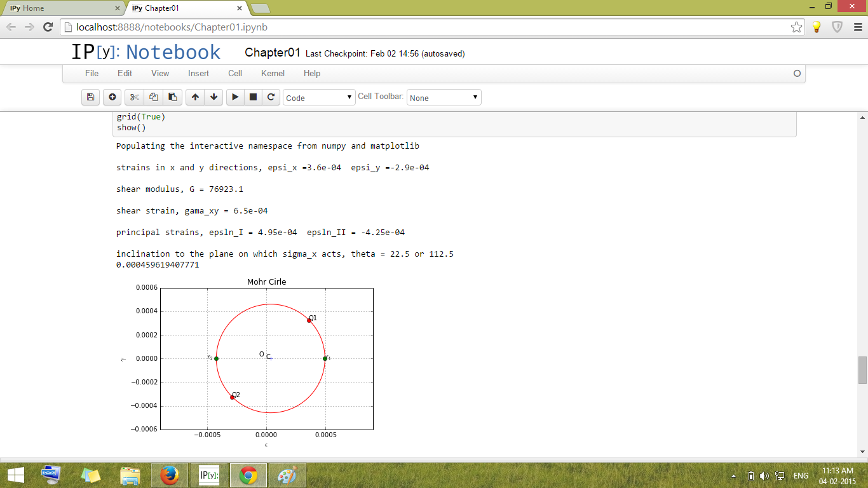Screen dimensions: 868x488
Task: Open Firefox from the Windows taskbar
Action: [x=169, y=475]
